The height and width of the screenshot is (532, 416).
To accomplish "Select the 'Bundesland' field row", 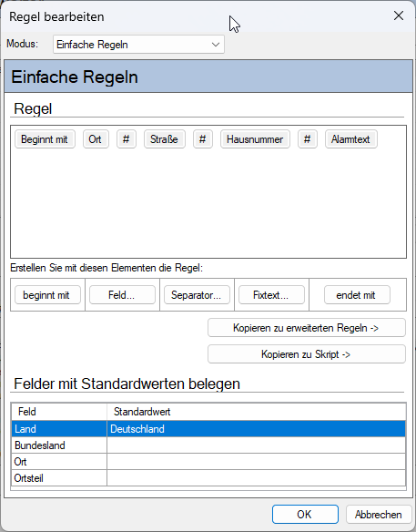I will pyautogui.click(x=208, y=445).
